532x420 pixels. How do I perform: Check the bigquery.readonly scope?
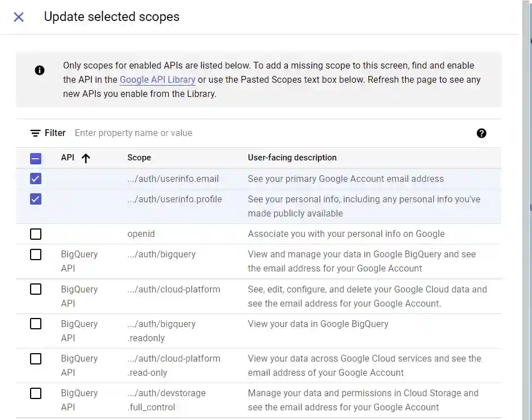(36, 324)
